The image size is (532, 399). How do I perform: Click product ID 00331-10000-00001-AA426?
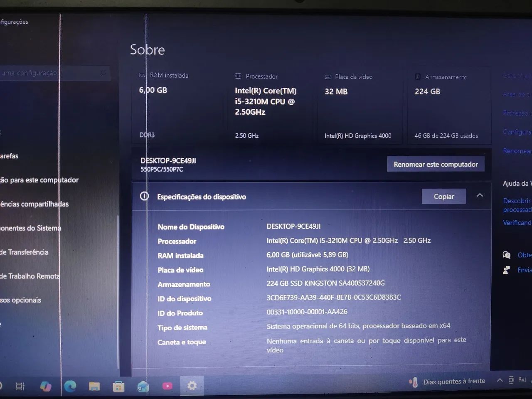pos(307,312)
